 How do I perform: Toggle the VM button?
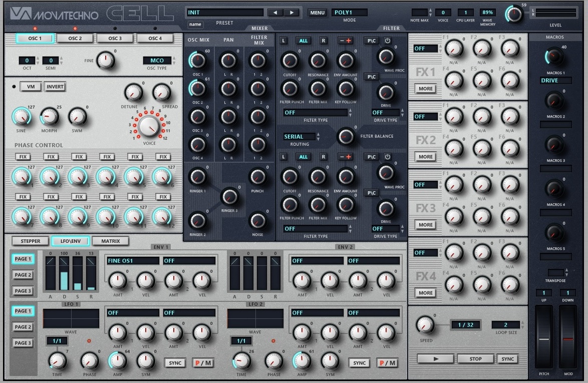31,87
